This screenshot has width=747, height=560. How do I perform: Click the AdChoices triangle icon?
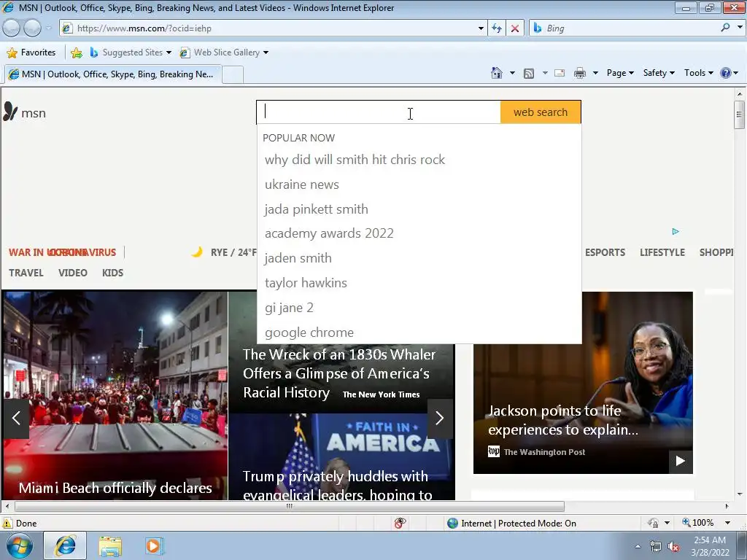(675, 231)
